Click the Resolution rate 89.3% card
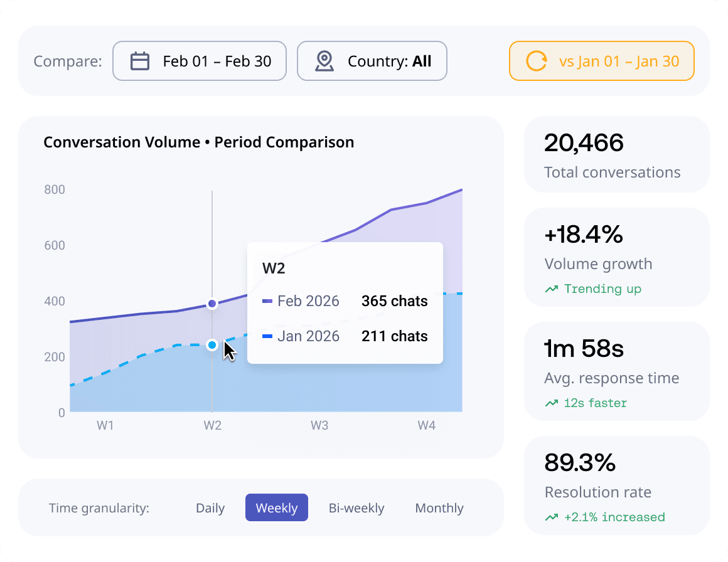This screenshot has height=562, width=728. 616,485
